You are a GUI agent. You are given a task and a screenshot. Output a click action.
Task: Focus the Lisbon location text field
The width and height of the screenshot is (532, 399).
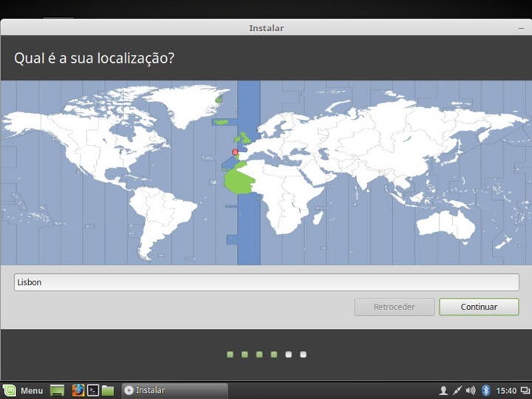click(x=266, y=282)
